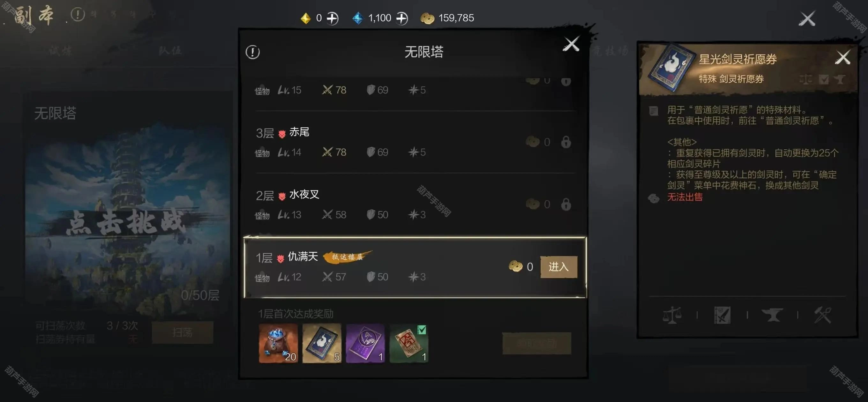This screenshot has width=868, height=402.
Task: Select the gem pouch reward icon
Action: click(278, 343)
